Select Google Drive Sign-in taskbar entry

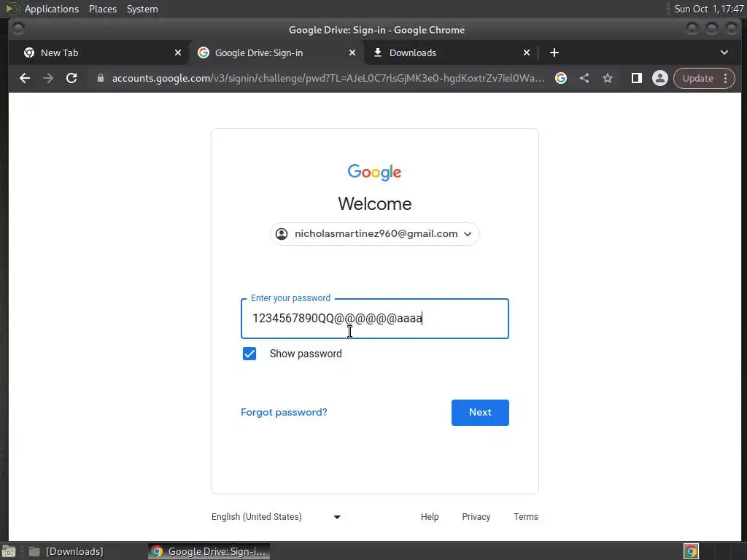(x=209, y=551)
